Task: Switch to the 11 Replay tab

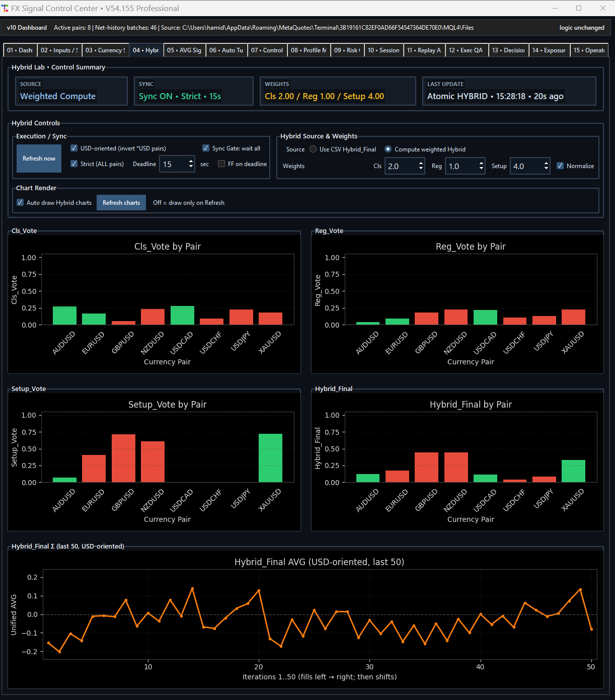Action: pos(424,50)
